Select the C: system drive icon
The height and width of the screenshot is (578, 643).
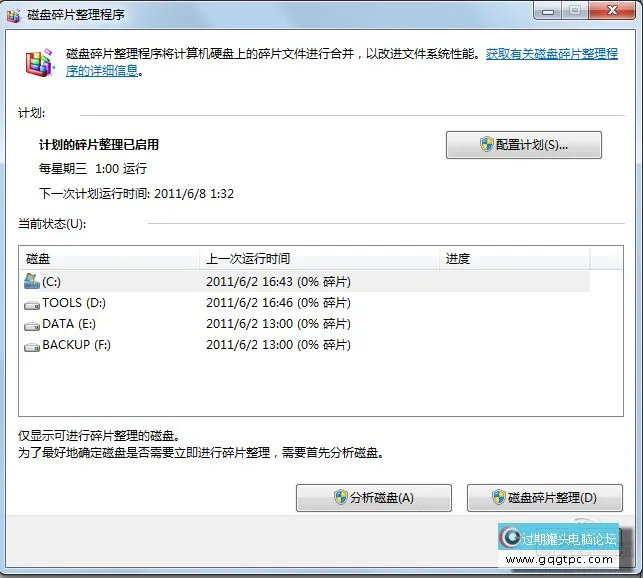(32, 281)
